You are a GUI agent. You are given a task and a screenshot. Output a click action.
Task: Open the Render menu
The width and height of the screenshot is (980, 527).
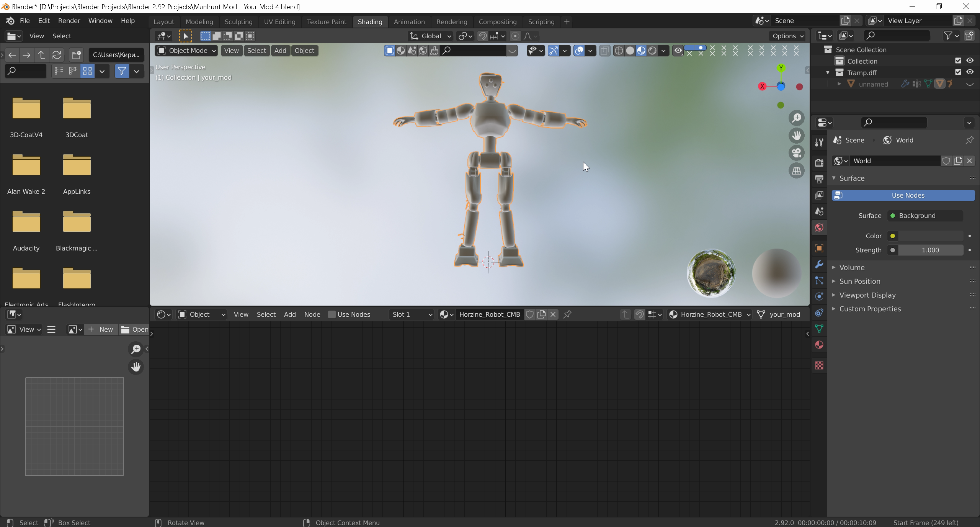pyautogui.click(x=69, y=21)
